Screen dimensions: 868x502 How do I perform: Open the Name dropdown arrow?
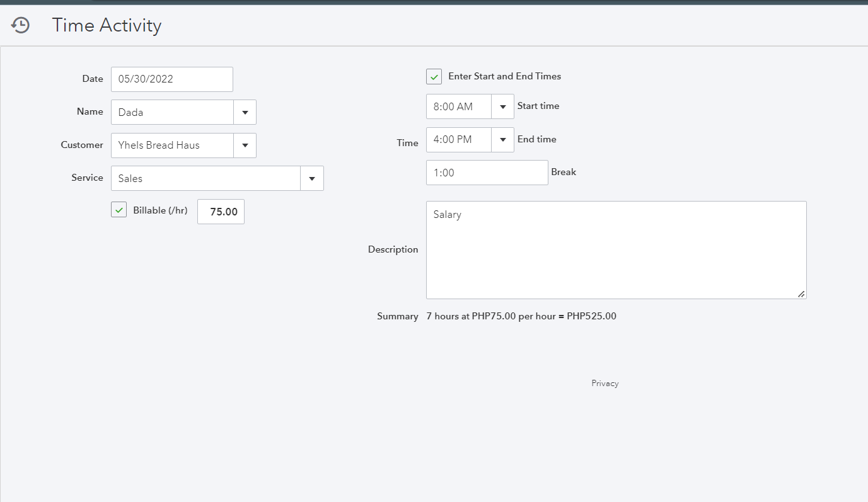pyautogui.click(x=245, y=112)
